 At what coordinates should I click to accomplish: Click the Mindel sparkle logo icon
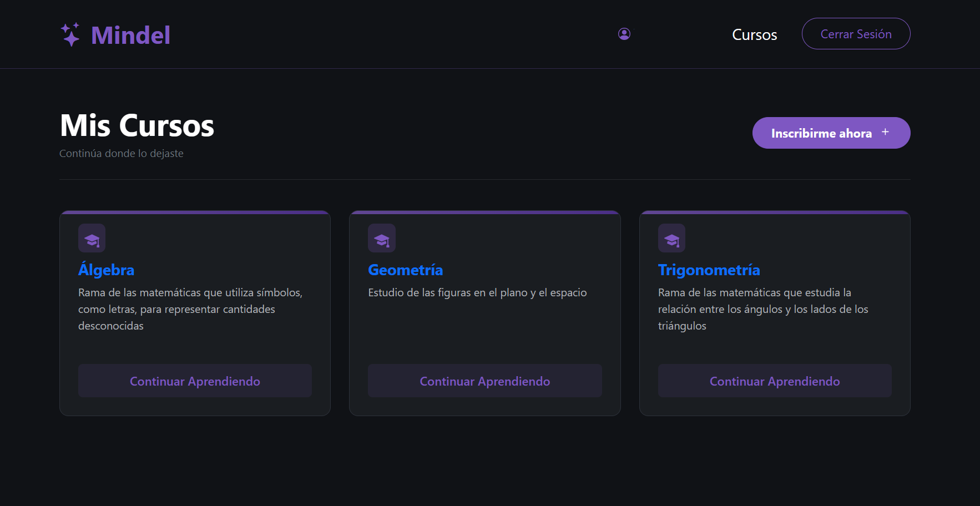pyautogui.click(x=70, y=34)
